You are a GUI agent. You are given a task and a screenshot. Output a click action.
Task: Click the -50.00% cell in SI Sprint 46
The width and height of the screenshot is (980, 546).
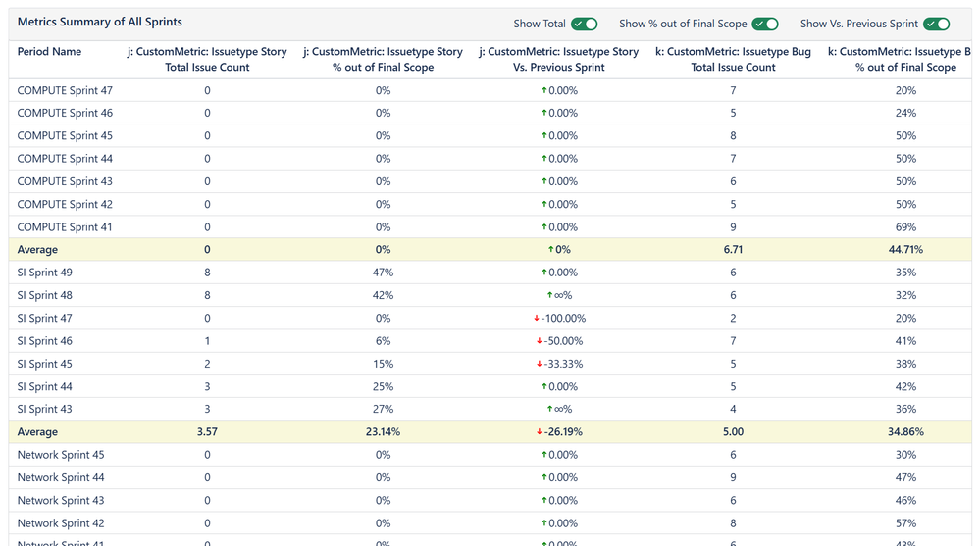[x=559, y=341]
